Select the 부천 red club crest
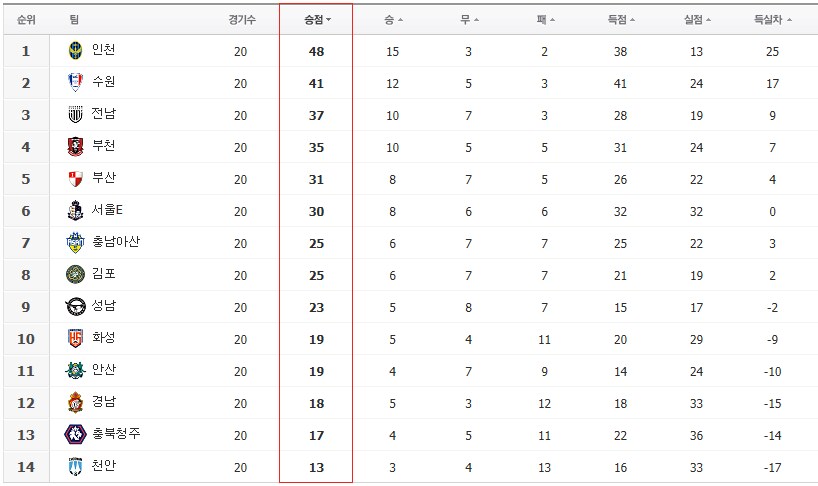The image size is (818, 486). click(x=76, y=147)
